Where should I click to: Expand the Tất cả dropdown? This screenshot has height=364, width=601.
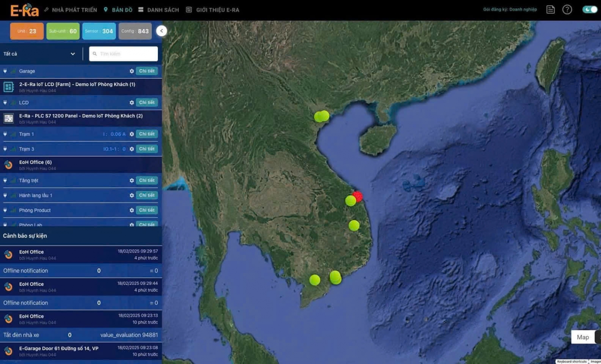point(39,54)
